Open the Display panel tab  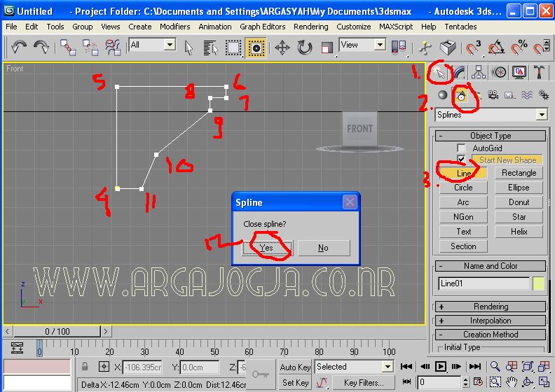point(519,72)
